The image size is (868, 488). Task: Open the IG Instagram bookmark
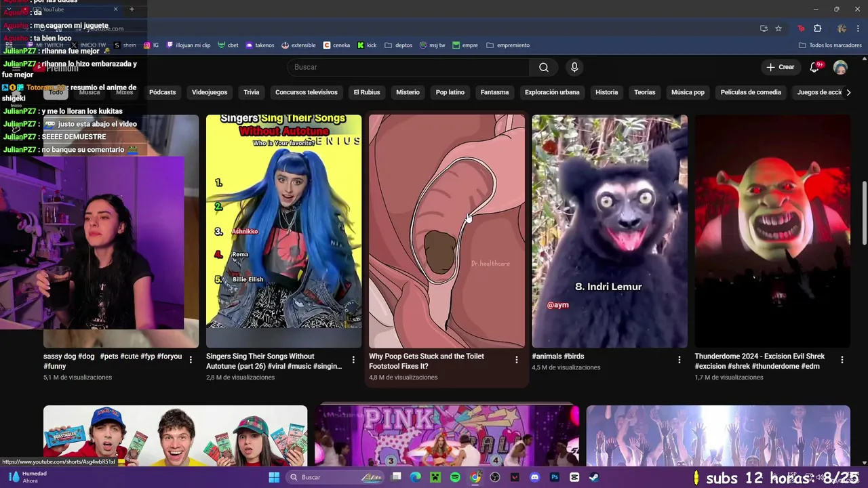click(151, 45)
